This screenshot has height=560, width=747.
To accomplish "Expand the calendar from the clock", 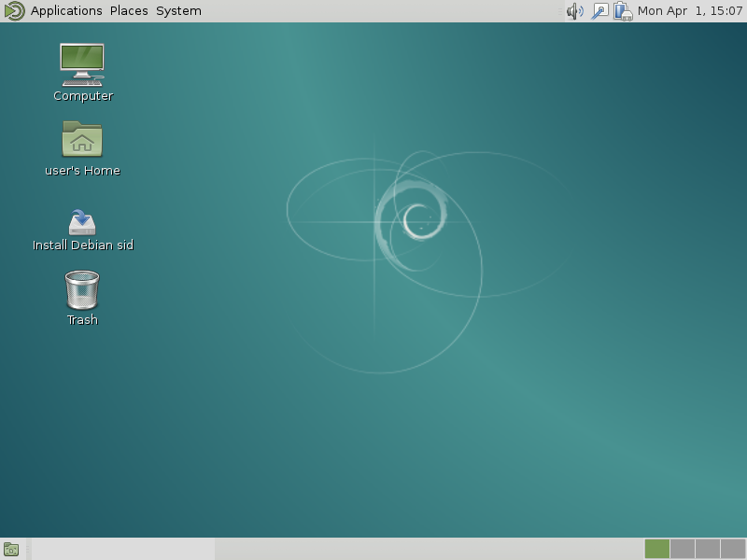I will click(690, 11).
